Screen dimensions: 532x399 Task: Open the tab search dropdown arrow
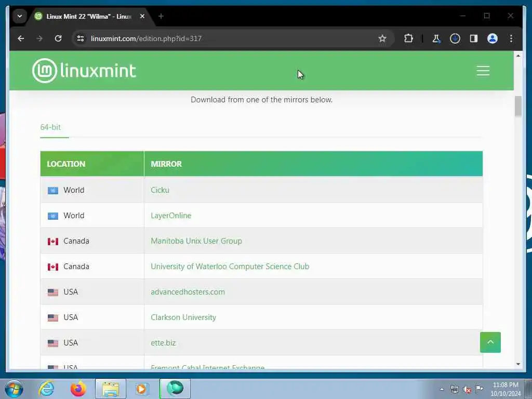[x=20, y=16]
